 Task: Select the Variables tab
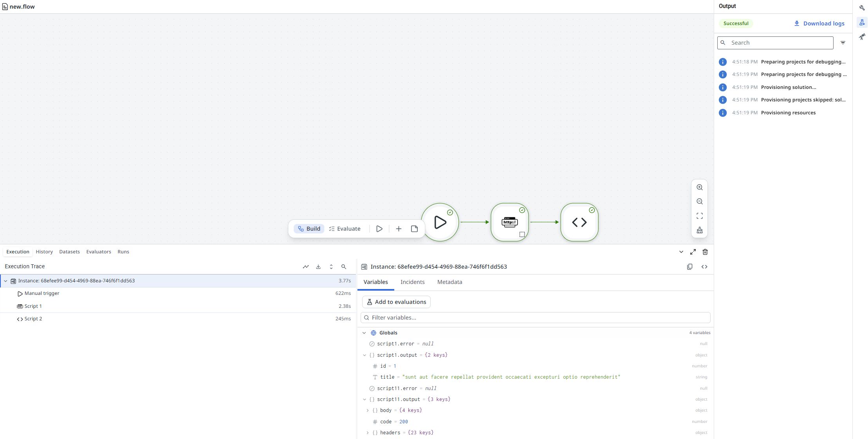pos(375,282)
